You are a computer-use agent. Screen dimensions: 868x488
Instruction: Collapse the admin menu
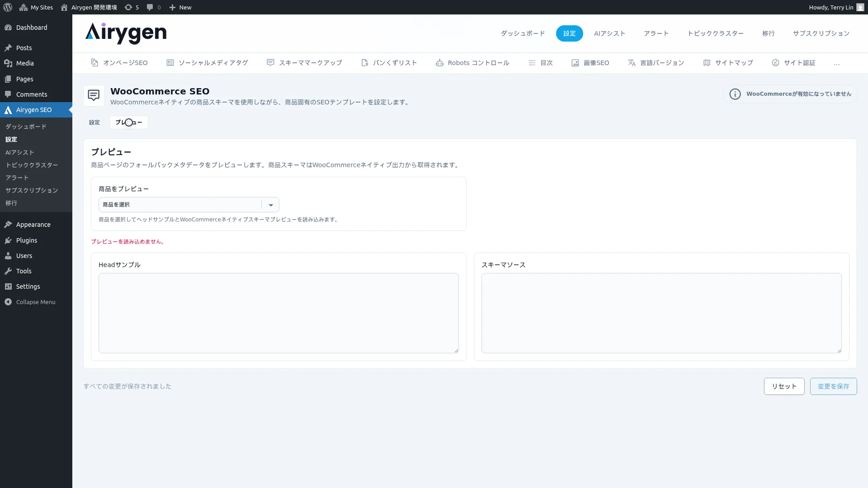[x=30, y=302]
